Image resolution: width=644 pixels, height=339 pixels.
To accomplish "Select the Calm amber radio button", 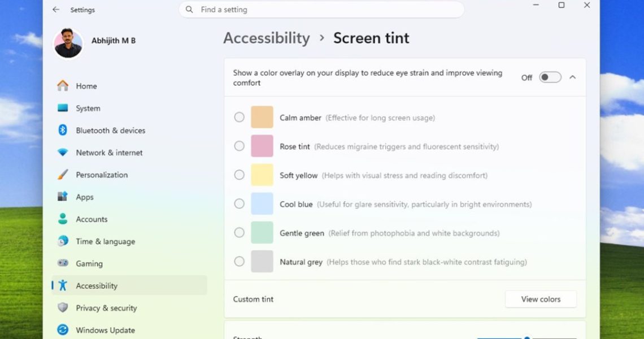I will [240, 118].
